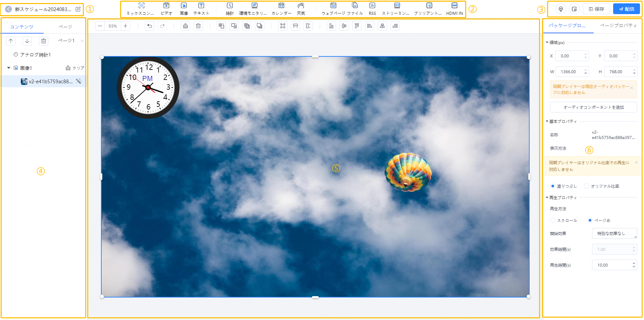The width and height of the screenshot is (644, 320).
Task: Undo the last canvas action
Action: click(x=150, y=26)
